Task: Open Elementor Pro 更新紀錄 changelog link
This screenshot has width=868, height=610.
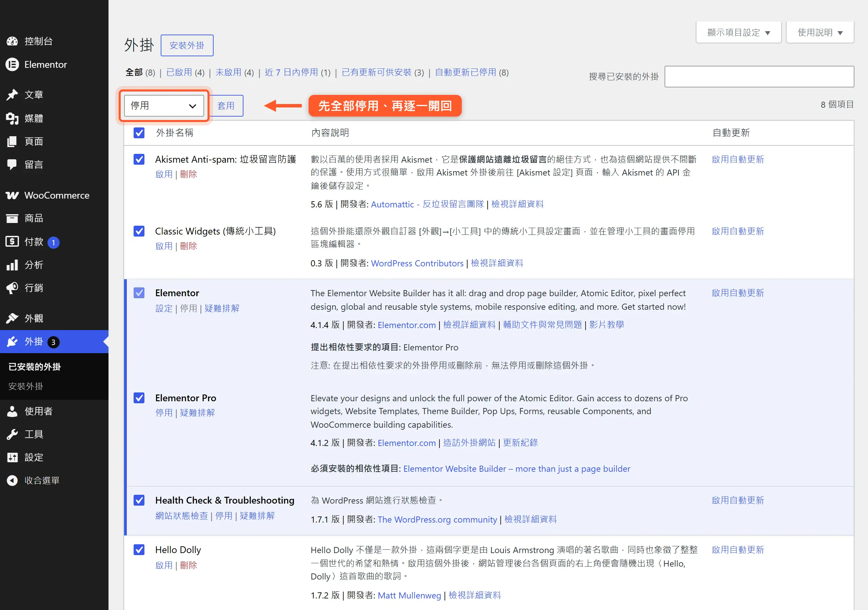Action: point(520,443)
